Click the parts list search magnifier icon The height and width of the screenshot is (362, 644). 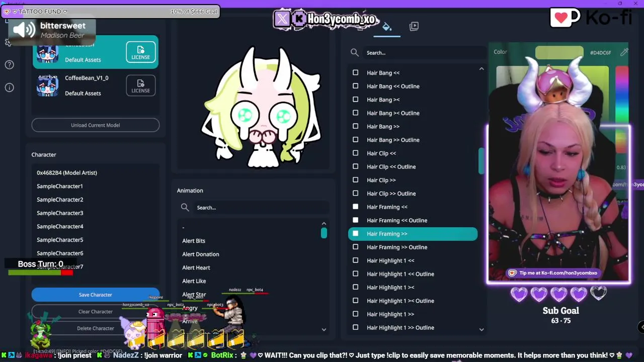click(355, 53)
